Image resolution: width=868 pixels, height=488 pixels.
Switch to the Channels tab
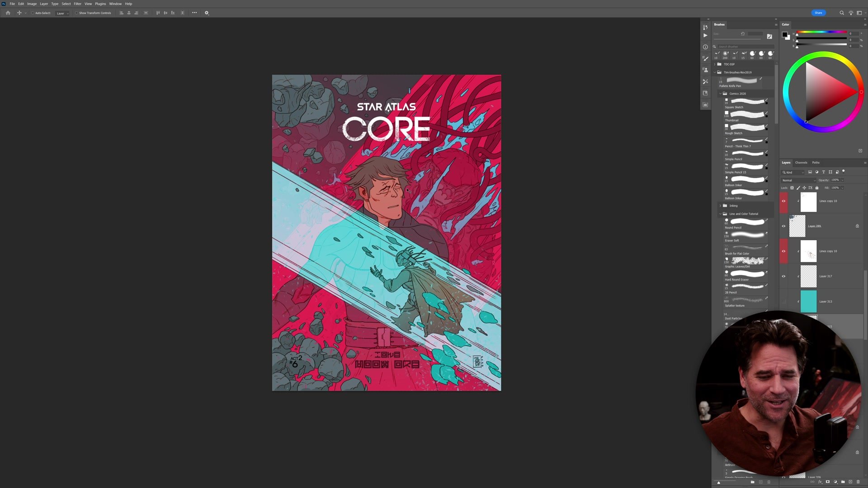coord(801,163)
